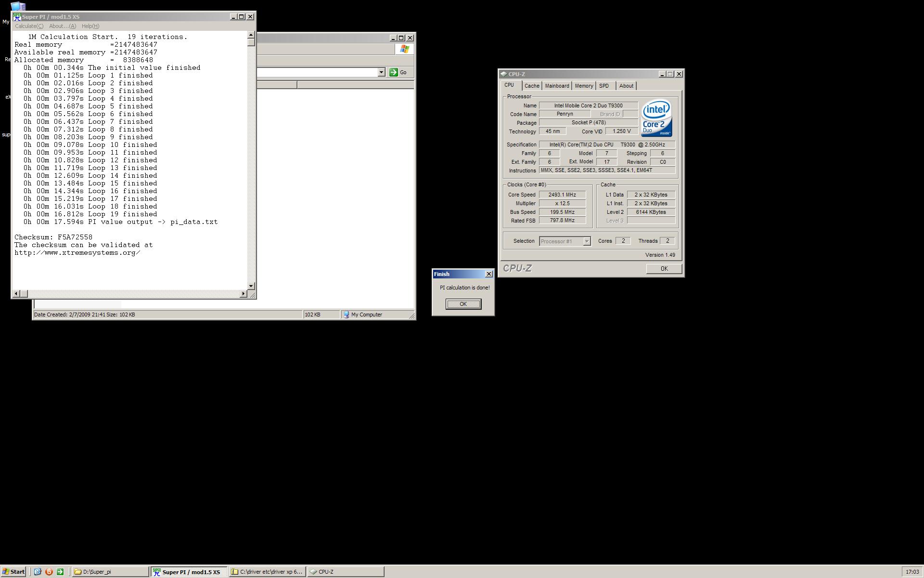Switch to the Memory tab in CPU-Z
This screenshot has height=578, width=924.
584,86
